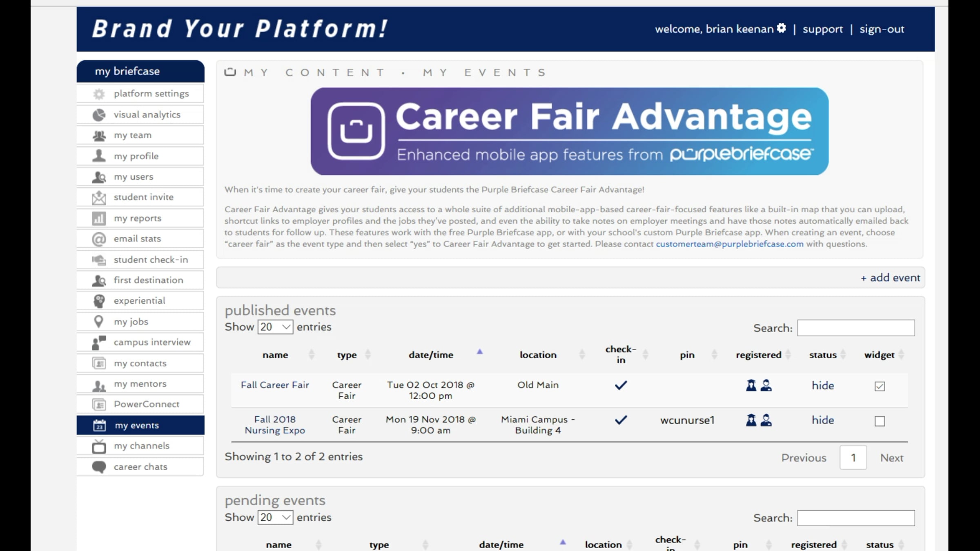Click the career chats bubble icon
The image size is (980, 551).
(99, 467)
